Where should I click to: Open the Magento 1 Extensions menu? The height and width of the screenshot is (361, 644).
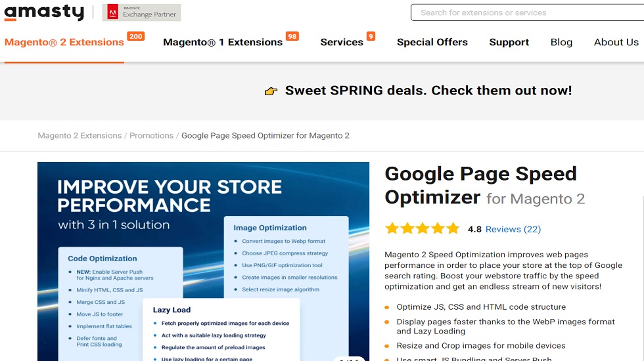(x=223, y=42)
